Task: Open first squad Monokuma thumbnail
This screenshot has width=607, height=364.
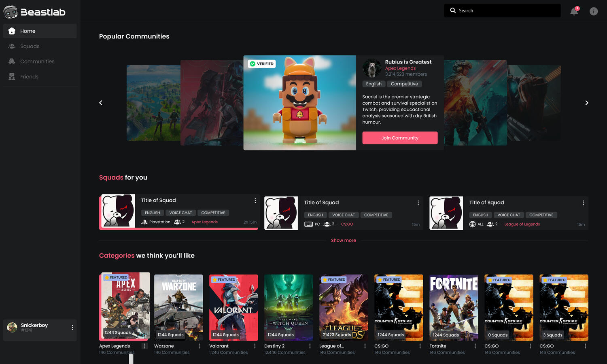Action: [118, 211]
